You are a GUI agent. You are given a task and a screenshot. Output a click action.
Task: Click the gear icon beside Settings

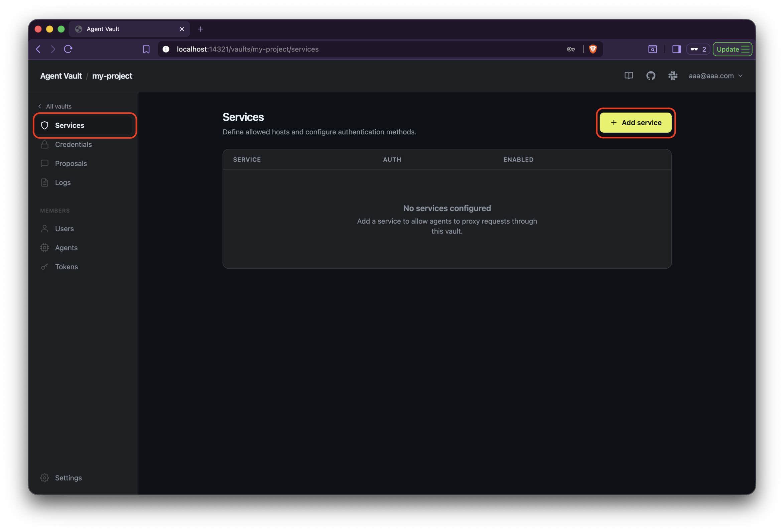coord(44,478)
